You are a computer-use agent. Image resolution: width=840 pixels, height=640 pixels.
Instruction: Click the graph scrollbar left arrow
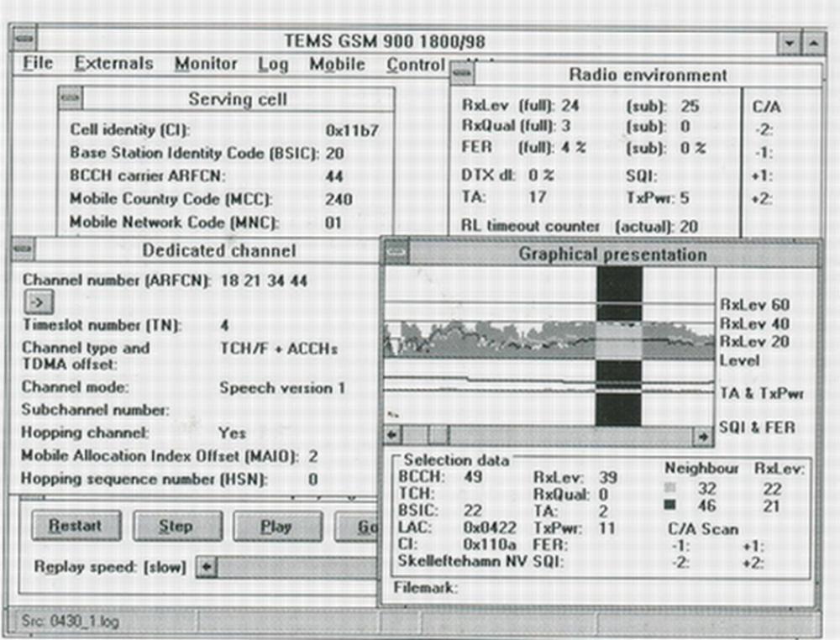[393, 435]
